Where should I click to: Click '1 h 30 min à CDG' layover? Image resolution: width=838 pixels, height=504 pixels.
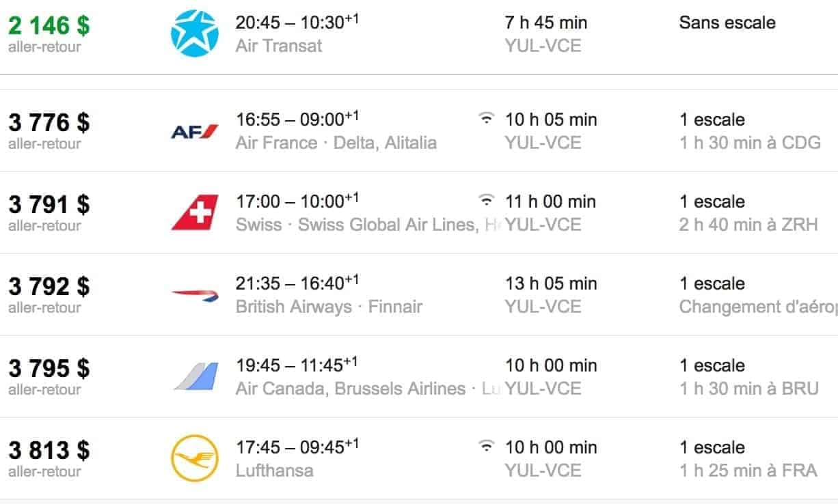[x=750, y=143]
